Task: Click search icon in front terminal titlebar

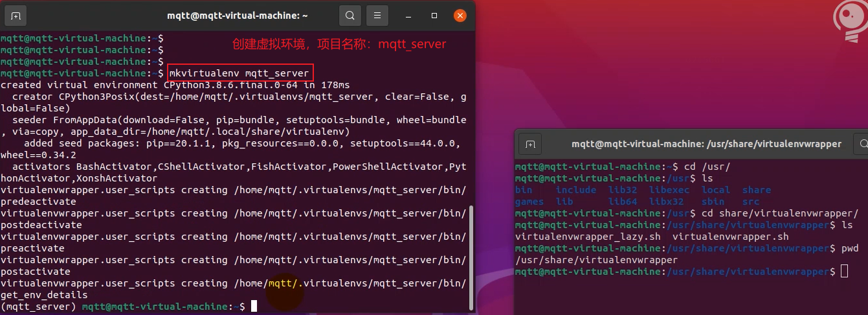Action: tap(350, 15)
